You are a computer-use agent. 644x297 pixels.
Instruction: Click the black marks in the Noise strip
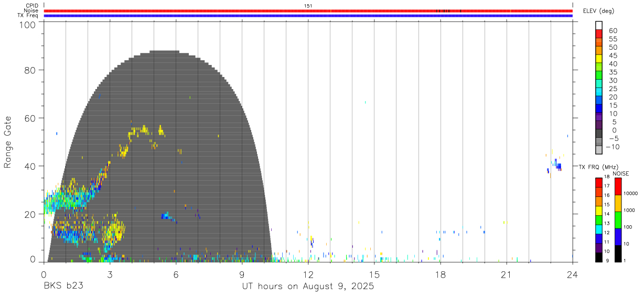click(x=448, y=10)
